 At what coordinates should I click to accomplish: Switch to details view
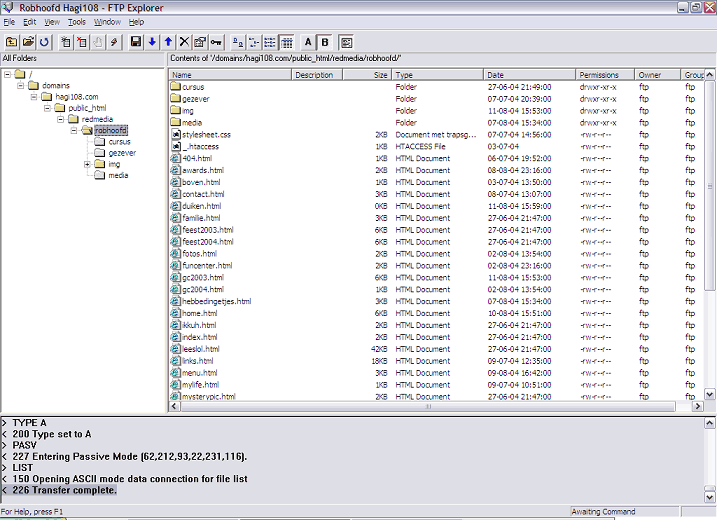(287, 43)
